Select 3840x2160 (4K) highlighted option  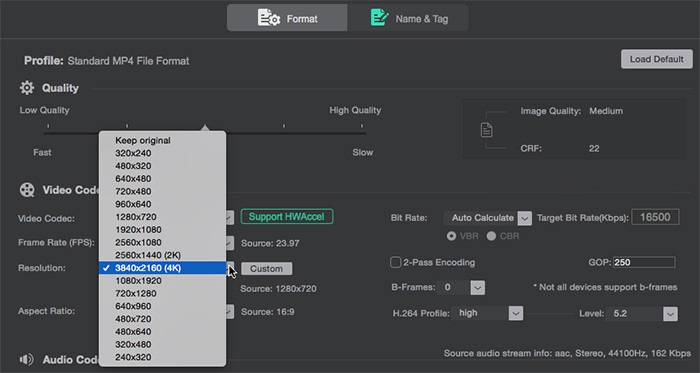click(162, 268)
